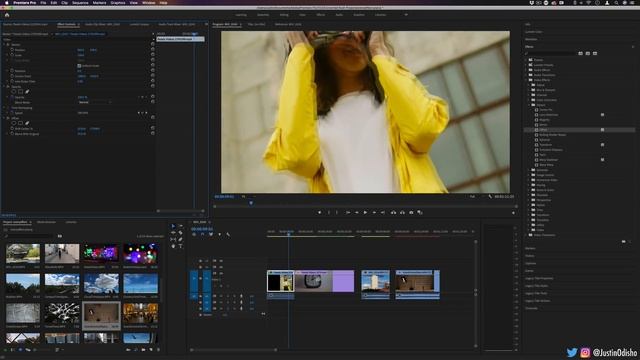Toggle the Anchor Point stopwatch
The width and height of the screenshot is (640, 360).
click(12, 76)
